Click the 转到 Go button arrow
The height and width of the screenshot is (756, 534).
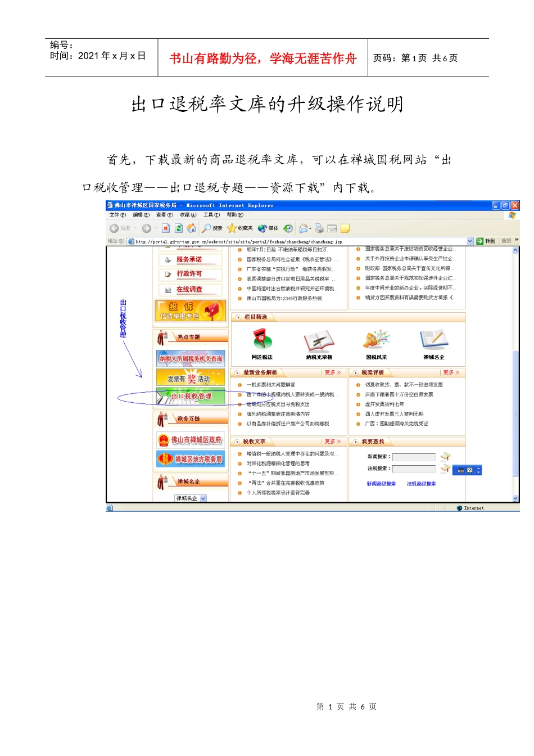coord(480,241)
